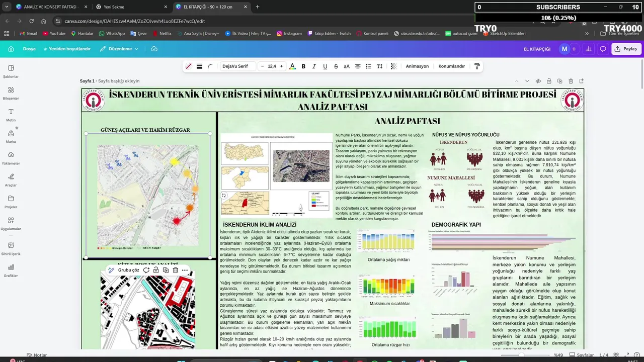Open the Sihirli İçerik panel
Image resolution: width=644 pixels, height=362 pixels.
[x=11, y=248]
